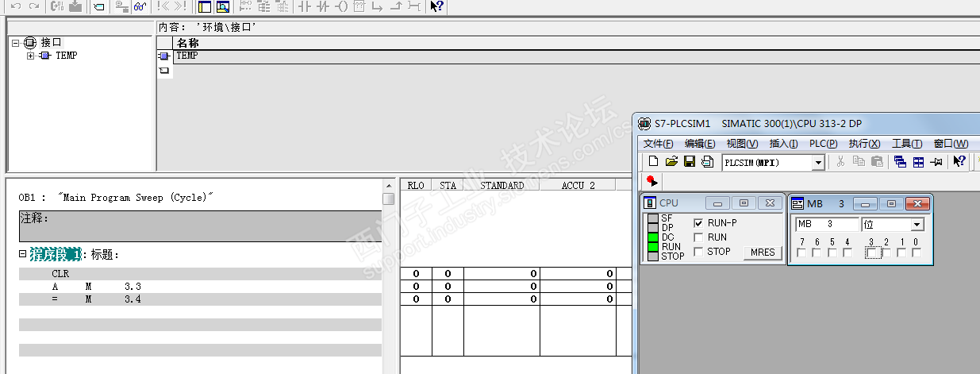Open the 位 format dropdown in MB window
980x374 pixels.
tap(917, 225)
